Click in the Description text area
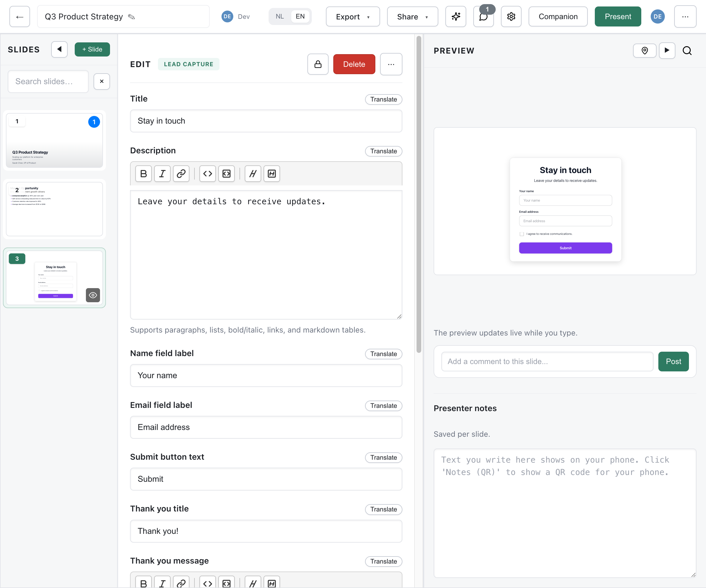Image resolution: width=706 pixels, height=588 pixels. (266, 255)
